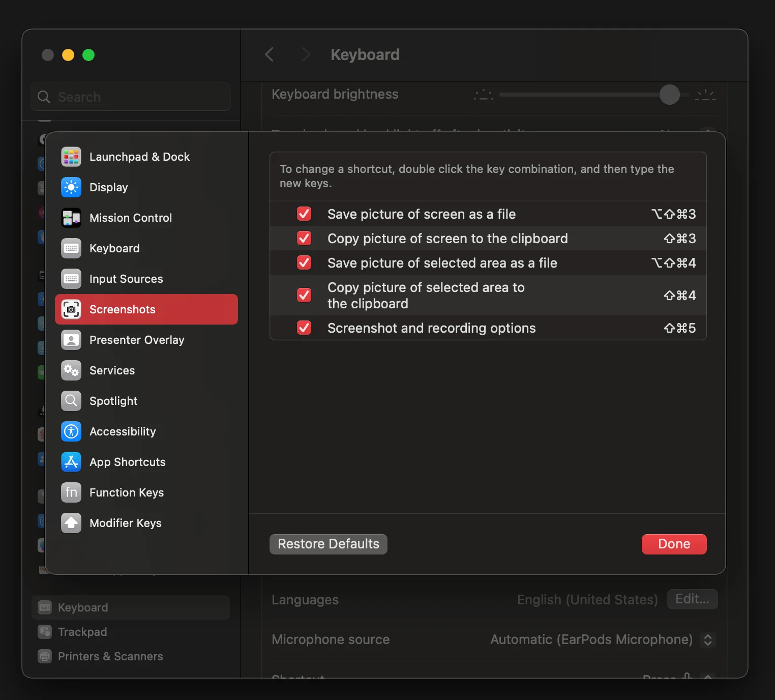Open Mission Control shortcuts icon
This screenshot has width=775, height=700.
tap(71, 218)
